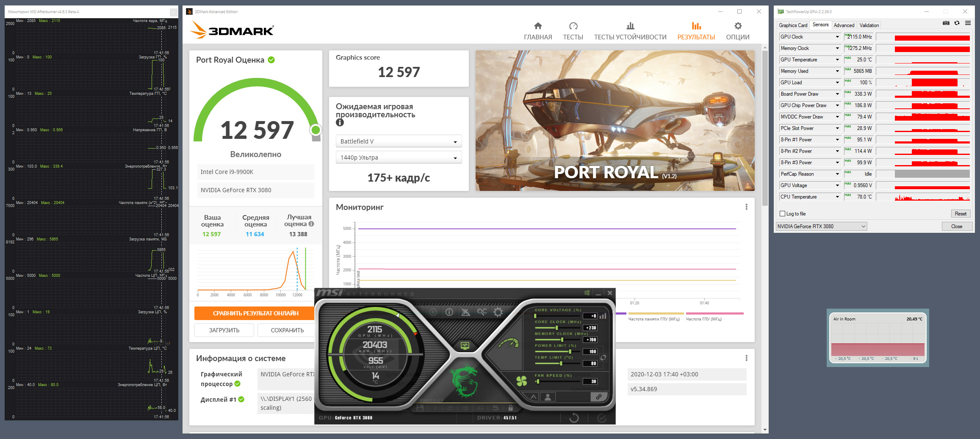The image size is (980, 439).
Task: Toggle the power and temp limit link
Action: tap(603, 358)
